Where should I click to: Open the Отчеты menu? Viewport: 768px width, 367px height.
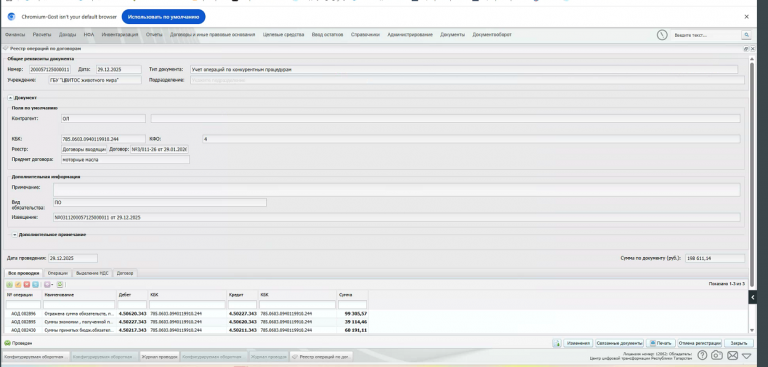click(x=154, y=35)
